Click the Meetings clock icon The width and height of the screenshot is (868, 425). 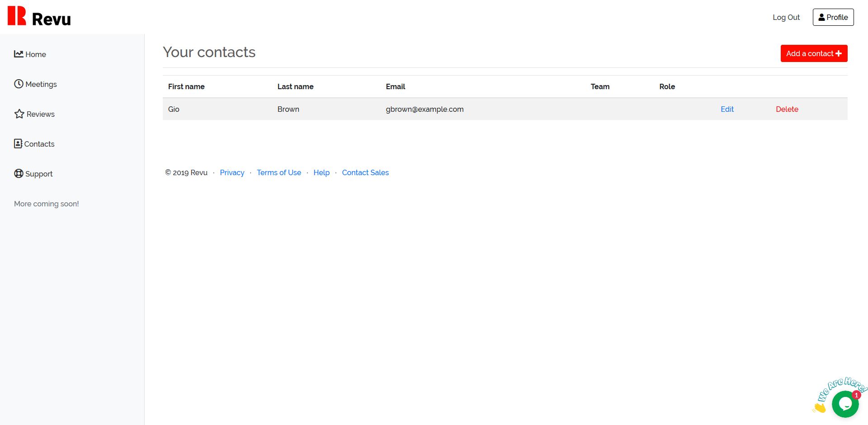[x=19, y=84]
